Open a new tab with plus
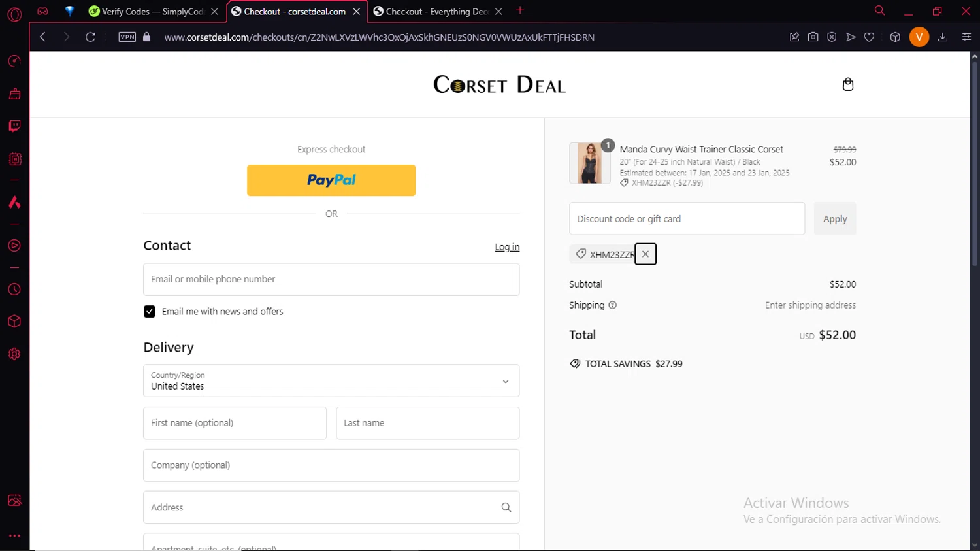980x551 pixels. coord(520,10)
